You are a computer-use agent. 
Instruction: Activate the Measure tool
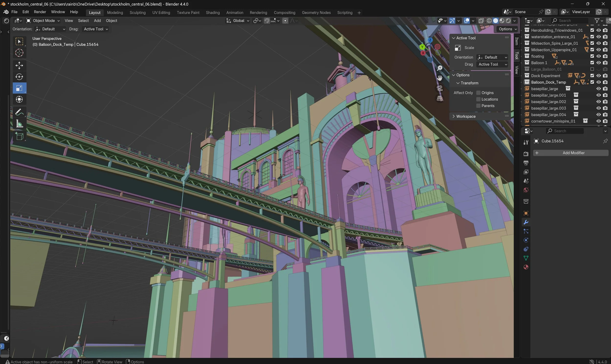click(x=19, y=124)
